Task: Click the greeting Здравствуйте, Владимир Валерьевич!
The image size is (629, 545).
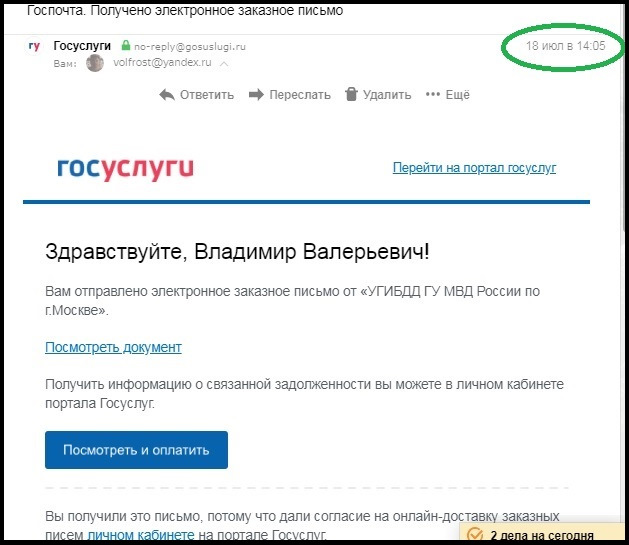Action: 237,252
